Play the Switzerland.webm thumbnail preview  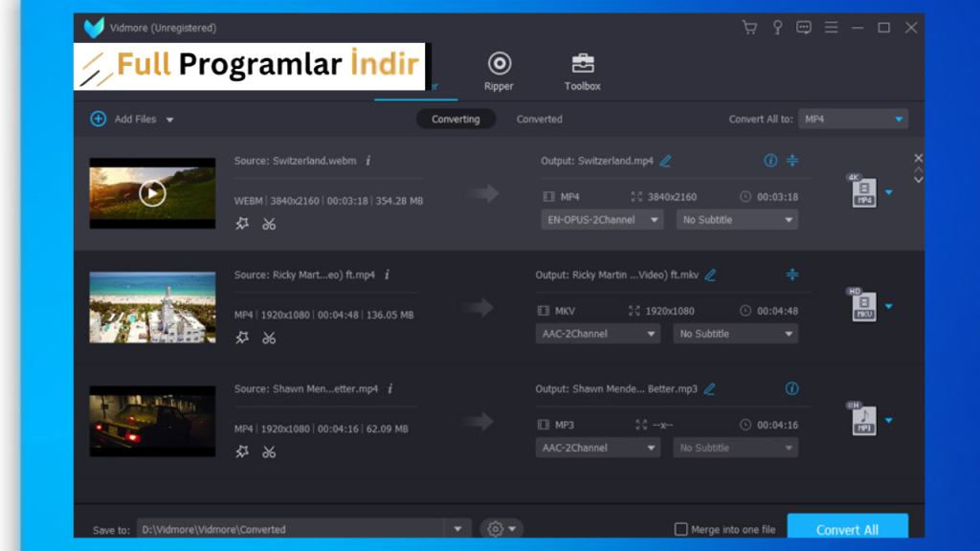pyautogui.click(x=152, y=193)
